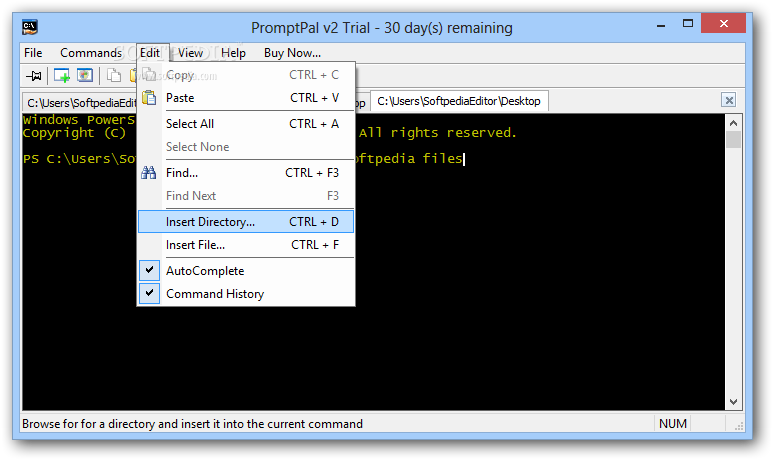The width and height of the screenshot is (773, 460).
Task: Click the pushpin icon in the toolbar
Action: click(34, 75)
